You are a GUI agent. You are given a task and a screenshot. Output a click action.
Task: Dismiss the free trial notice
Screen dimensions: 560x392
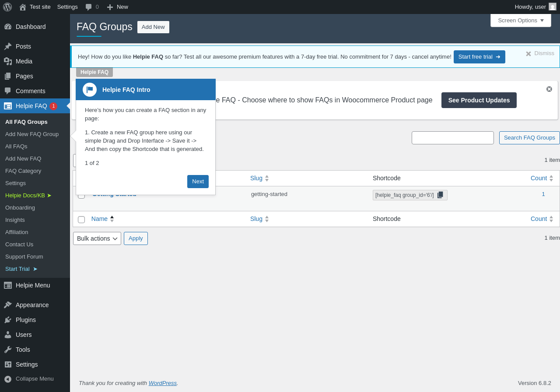click(x=540, y=53)
